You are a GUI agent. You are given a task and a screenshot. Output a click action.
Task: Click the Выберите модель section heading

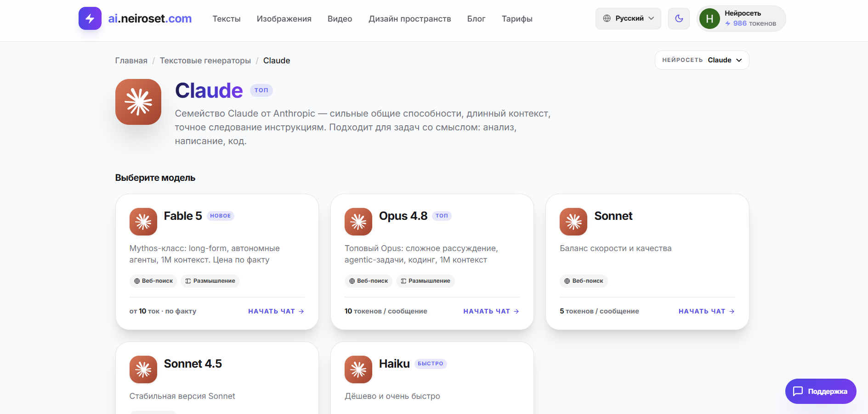click(155, 178)
